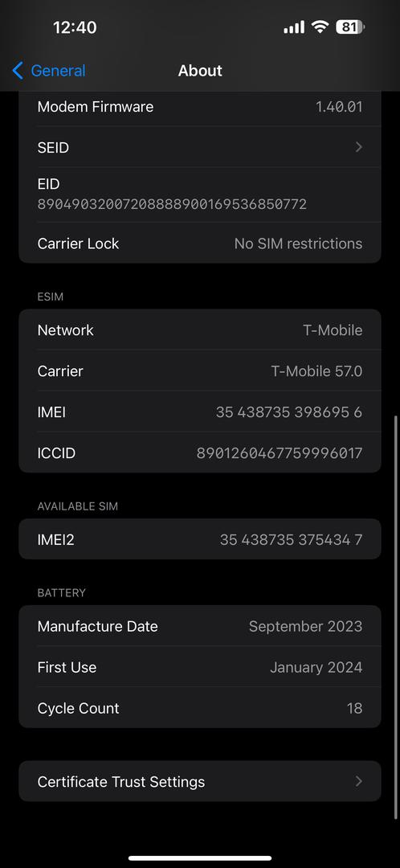Tap the back chevron icon
Screen dimensions: 400x868
18,71
